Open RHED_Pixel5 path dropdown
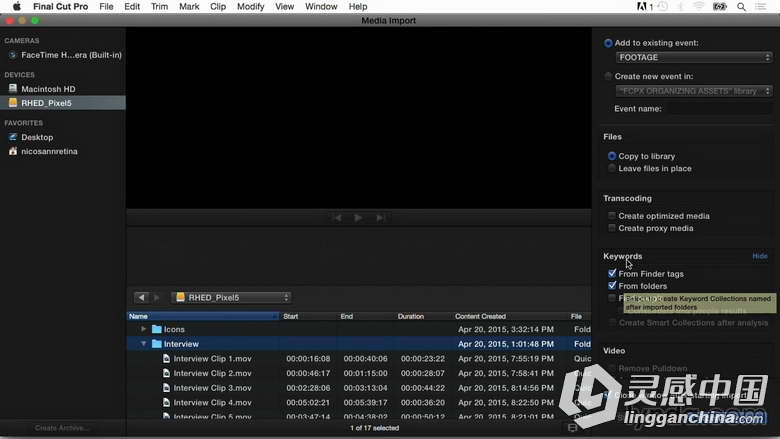780x439 pixels. pos(231,297)
